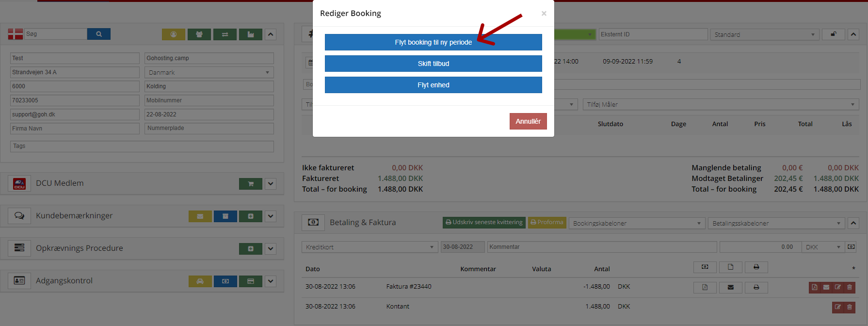Click the yellow envelope icon in Kundebemærkninger
Screen dimensions: 868x326
click(200, 216)
